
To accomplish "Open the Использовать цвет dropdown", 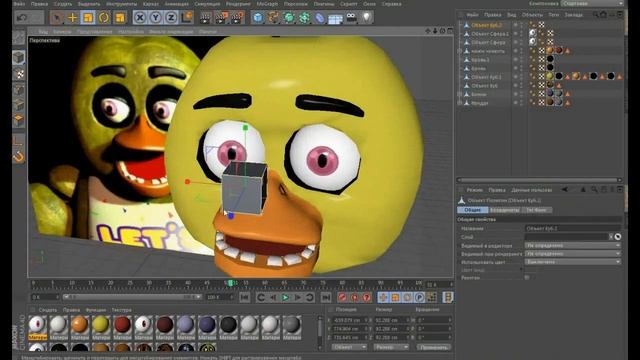I will click(572, 262).
